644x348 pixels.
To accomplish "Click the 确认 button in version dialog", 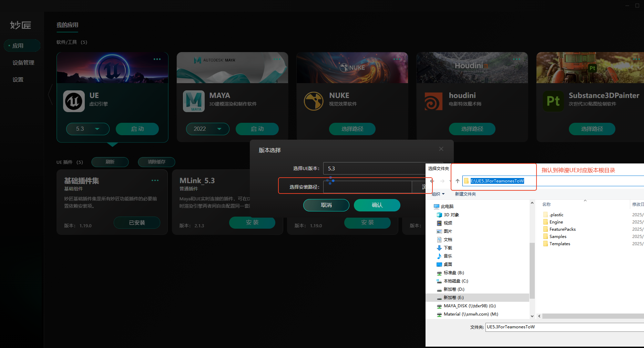I will [377, 205].
